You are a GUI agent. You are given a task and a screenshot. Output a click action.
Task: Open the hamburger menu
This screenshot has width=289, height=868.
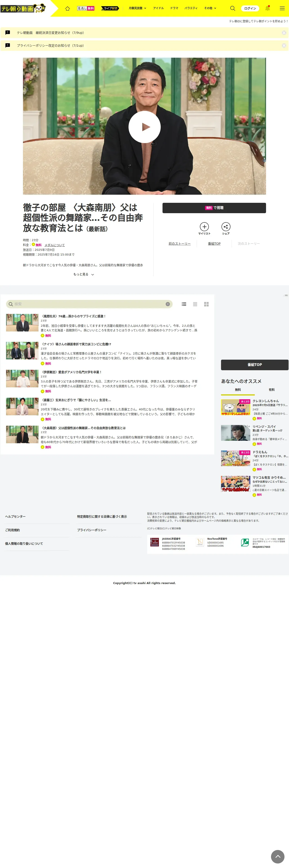(282, 8)
